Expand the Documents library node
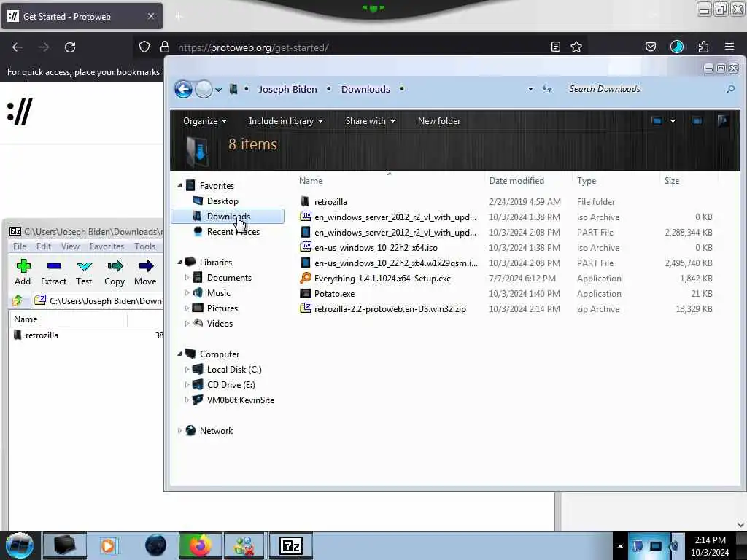747x560 pixels. 187,277
